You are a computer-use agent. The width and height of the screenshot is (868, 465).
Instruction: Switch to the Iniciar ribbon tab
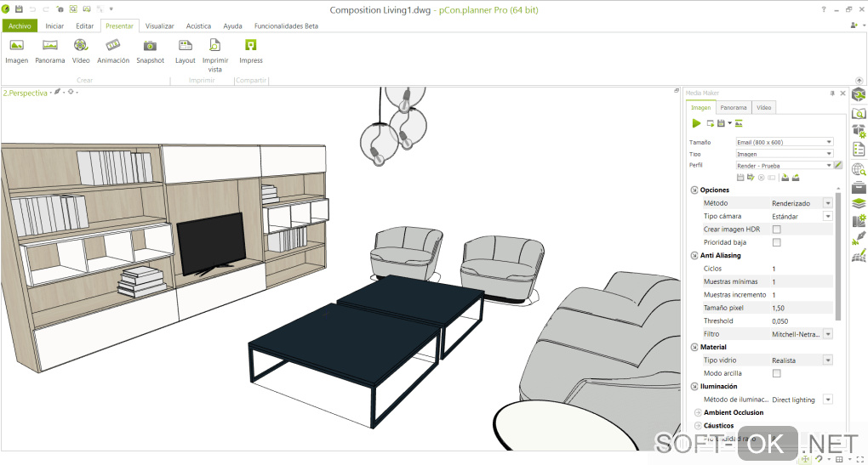pyautogui.click(x=54, y=26)
